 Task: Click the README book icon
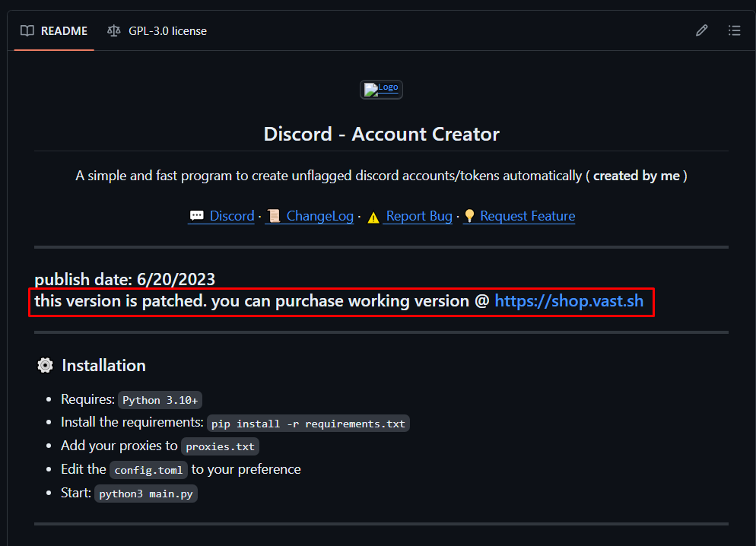click(x=27, y=31)
